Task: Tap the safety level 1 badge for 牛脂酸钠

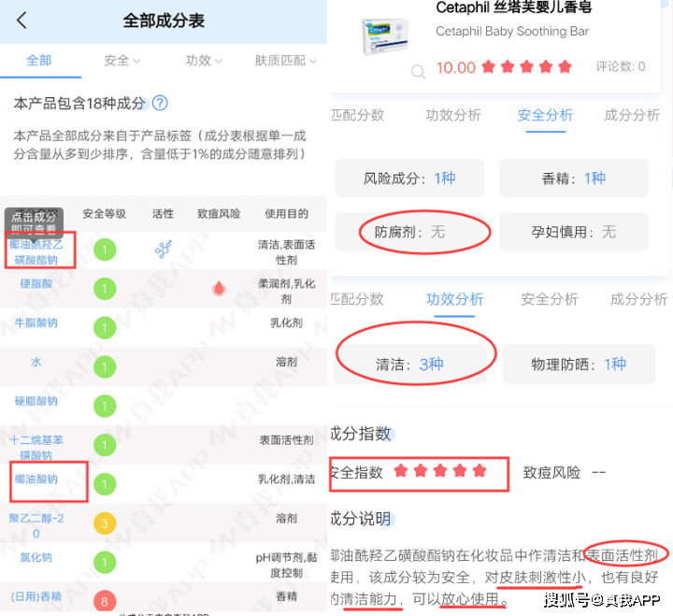Action: click(x=105, y=328)
